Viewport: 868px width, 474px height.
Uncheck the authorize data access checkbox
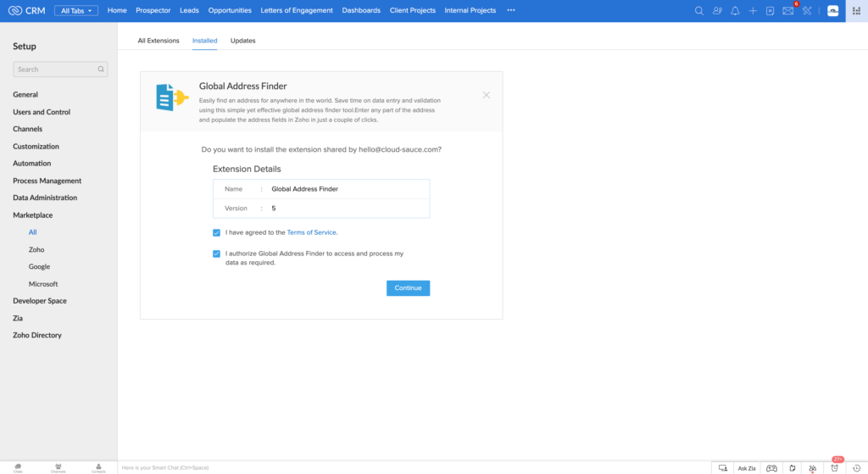(x=216, y=254)
